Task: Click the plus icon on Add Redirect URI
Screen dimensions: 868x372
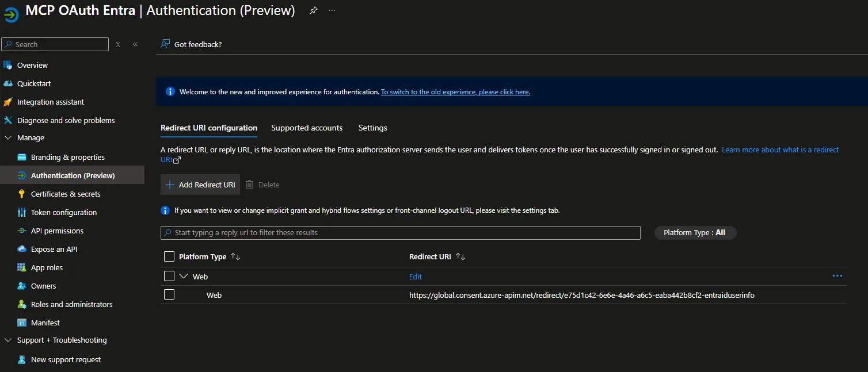Action: [170, 185]
